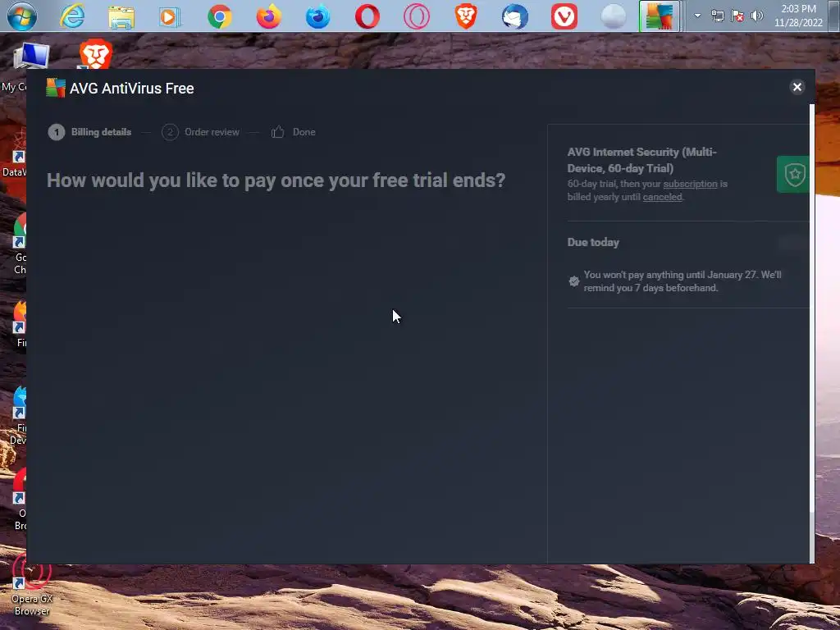Image resolution: width=840 pixels, height=630 pixels.
Task: Click the verified checkmark beside payment reminder
Action: pyautogui.click(x=573, y=281)
